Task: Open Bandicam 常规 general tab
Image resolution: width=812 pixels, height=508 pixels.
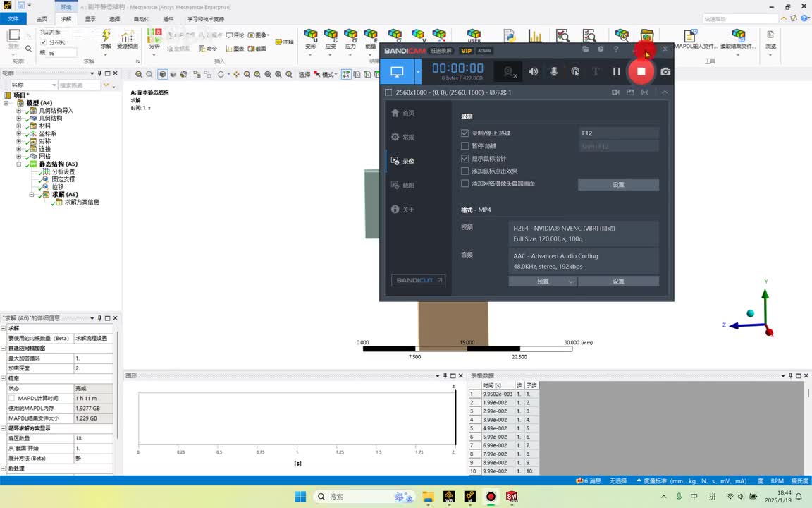Action: (403, 137)
